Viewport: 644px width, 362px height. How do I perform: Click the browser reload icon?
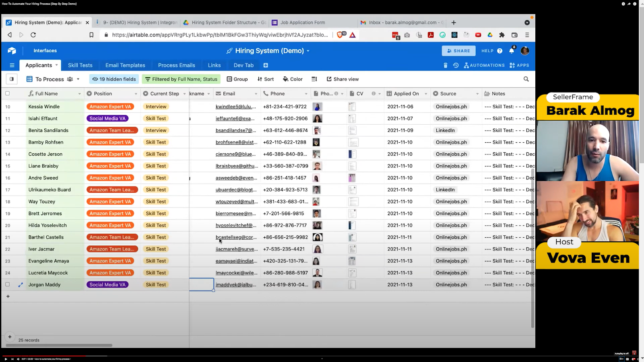click(33, 35)
